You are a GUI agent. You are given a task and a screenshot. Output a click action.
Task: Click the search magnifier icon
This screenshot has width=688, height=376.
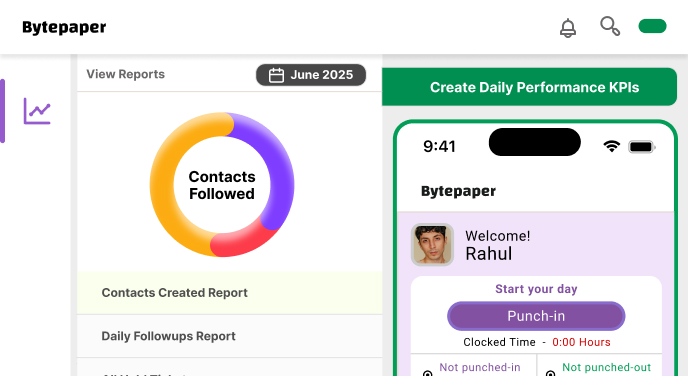click(610, 26)
